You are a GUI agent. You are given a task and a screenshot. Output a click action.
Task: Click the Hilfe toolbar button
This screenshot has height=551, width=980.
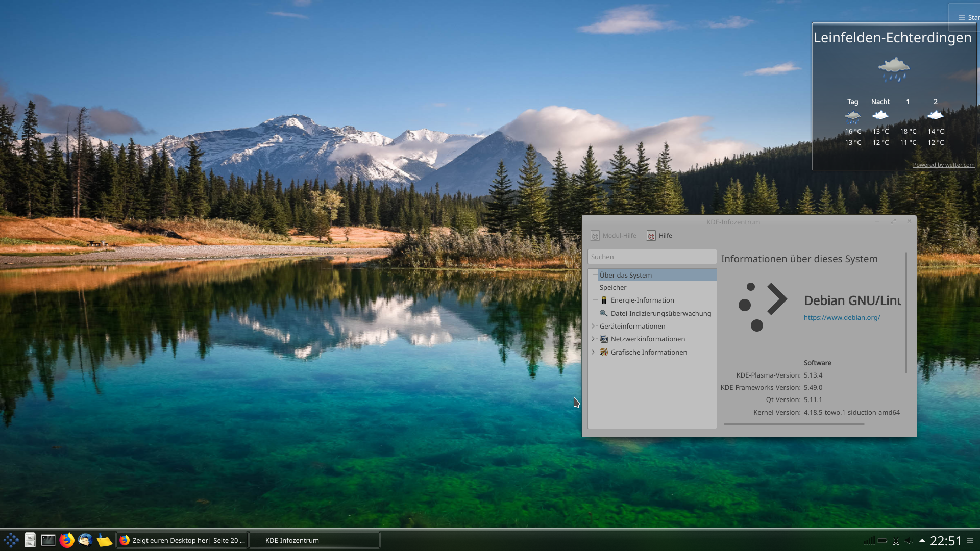pyautogui.click(x=659, y=236)
